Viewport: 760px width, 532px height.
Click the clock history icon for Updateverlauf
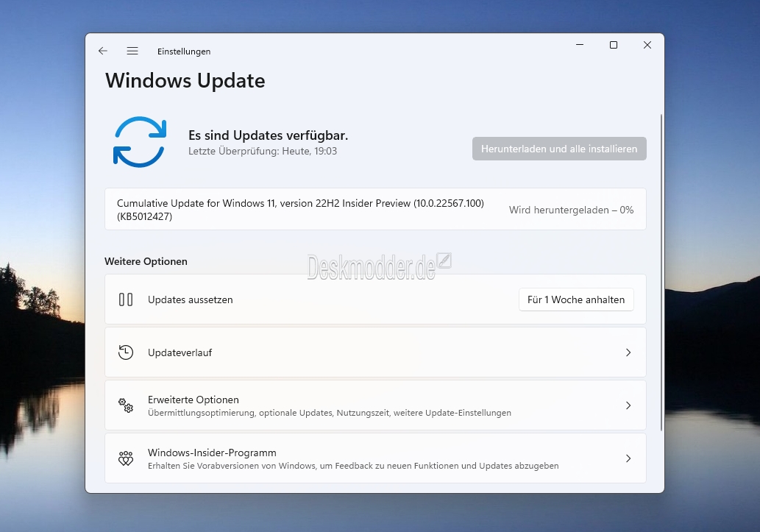pos(126,352)
